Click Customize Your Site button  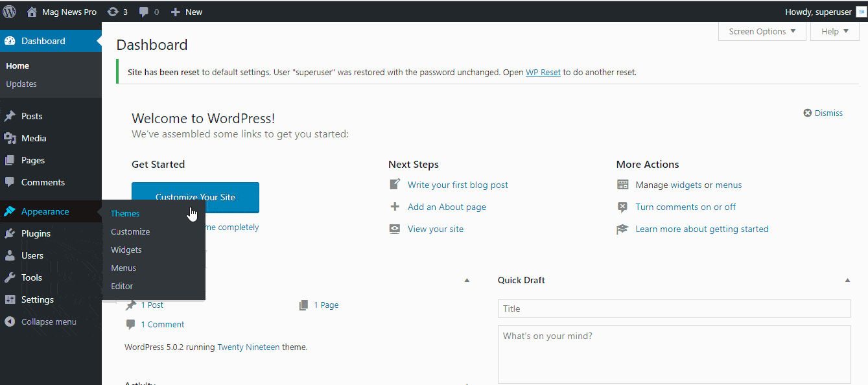[195, 198]
